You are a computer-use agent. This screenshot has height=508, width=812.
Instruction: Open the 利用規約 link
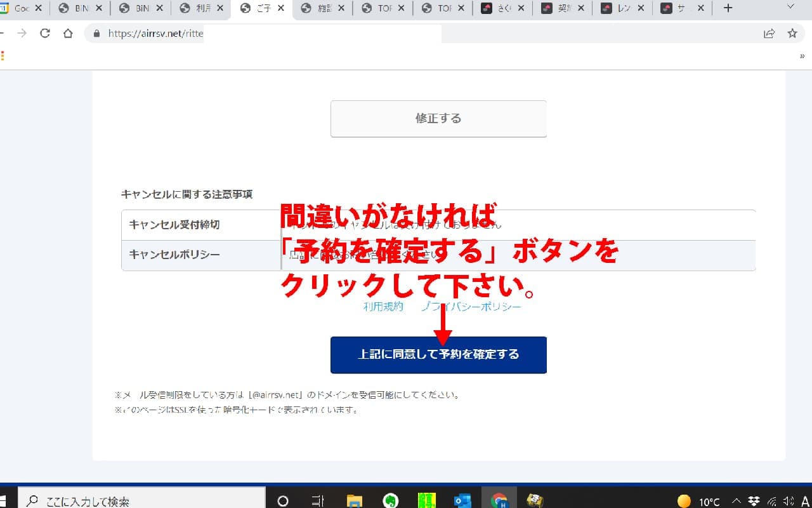(x=383, y=307)
